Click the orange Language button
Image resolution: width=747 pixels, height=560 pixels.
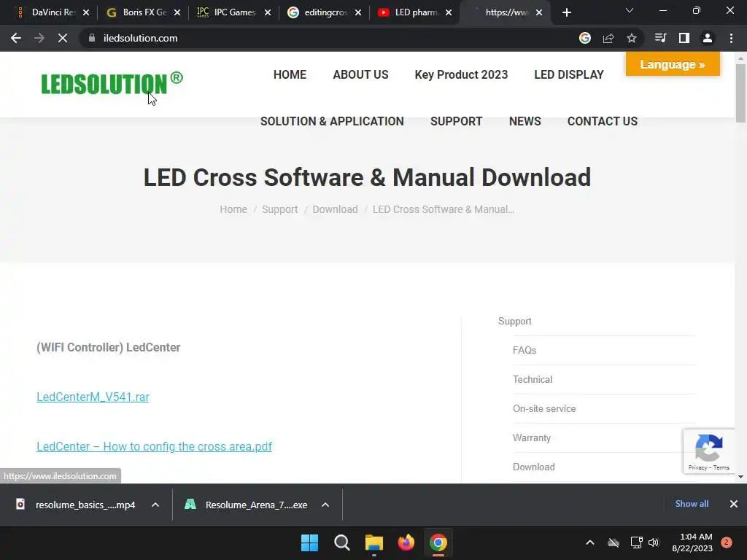point(673,64)
